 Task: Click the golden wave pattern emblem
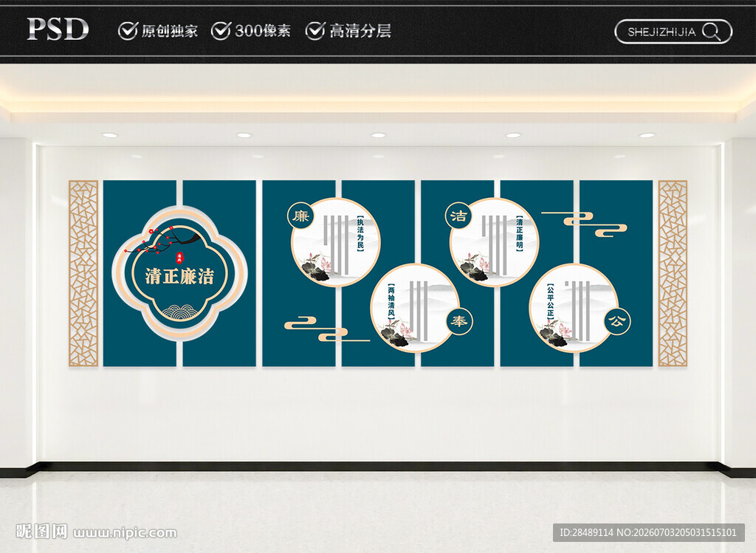[x=180, y=312]
